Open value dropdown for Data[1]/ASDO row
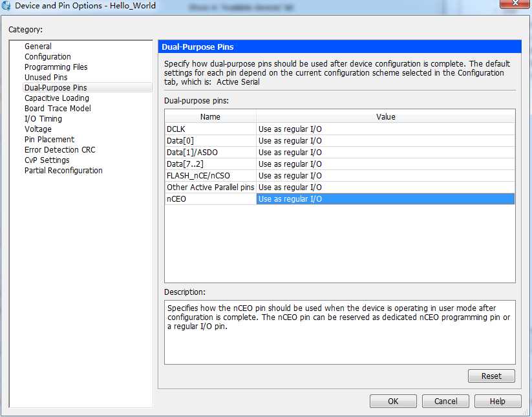 click(x=385, y=153)
